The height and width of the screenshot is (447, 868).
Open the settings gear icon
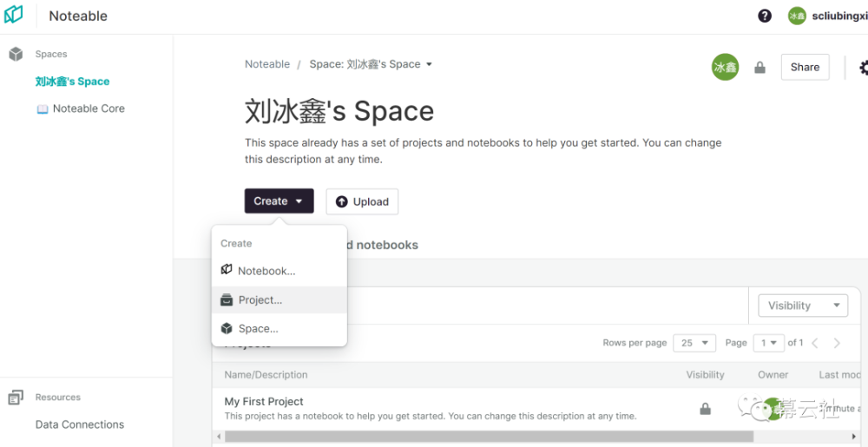[863, 68]
